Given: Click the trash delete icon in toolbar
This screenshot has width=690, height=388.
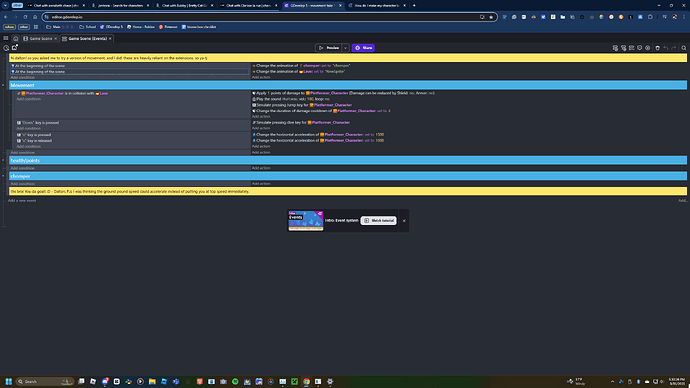Looking at the screenshot, I should (x=657, y=48).
